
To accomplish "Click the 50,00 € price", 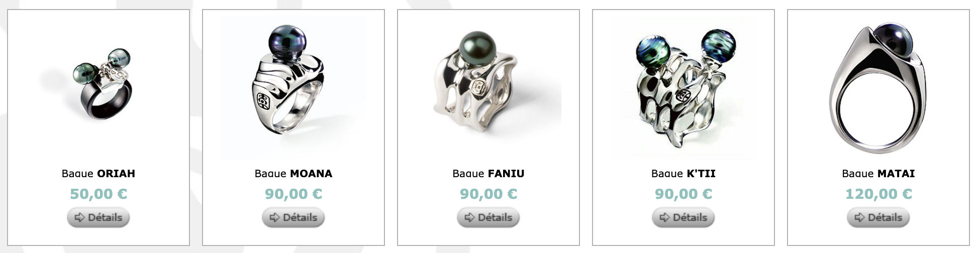I will click(99, 194).
